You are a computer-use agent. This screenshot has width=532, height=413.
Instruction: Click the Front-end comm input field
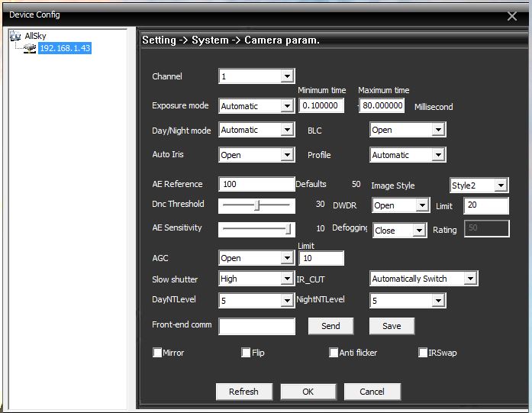[x=256, y=327]
